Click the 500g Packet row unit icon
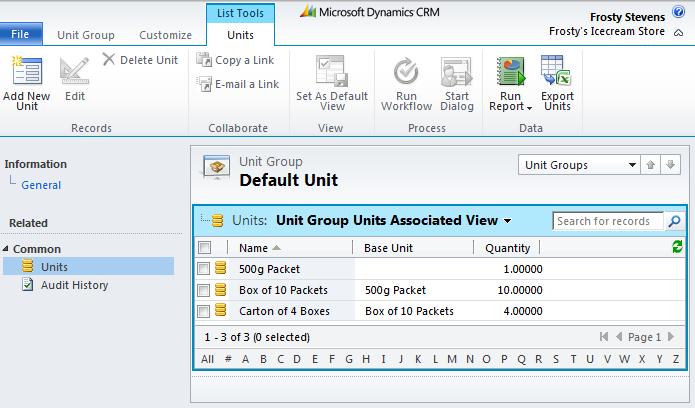 (x=220, y=268)
